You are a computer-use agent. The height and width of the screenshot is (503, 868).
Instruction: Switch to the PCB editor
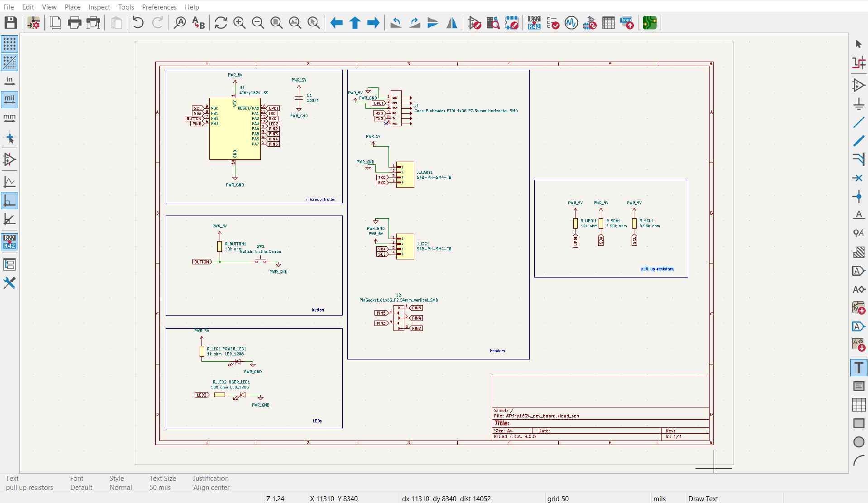click(650, 23)
